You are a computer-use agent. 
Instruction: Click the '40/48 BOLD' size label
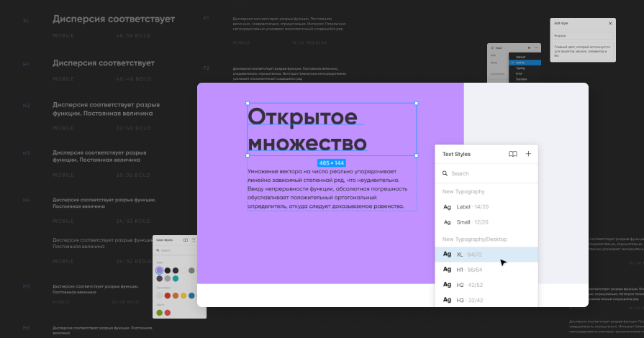point(134,79)
